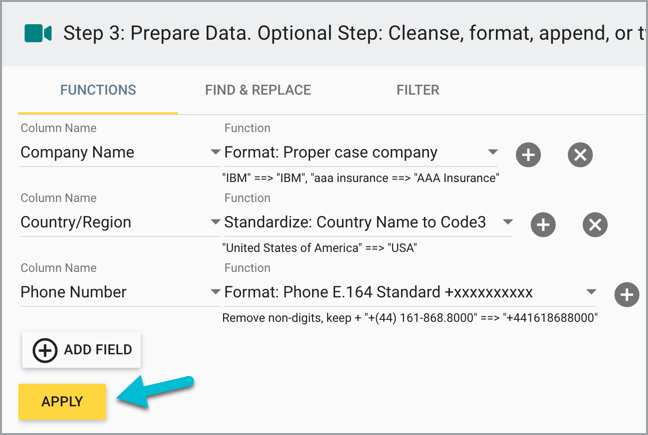Image resolution: width=648 pixels, height=435 pixels.
Task: Open the Country/Region column dropdown
Action: click(x=215, y=222)
